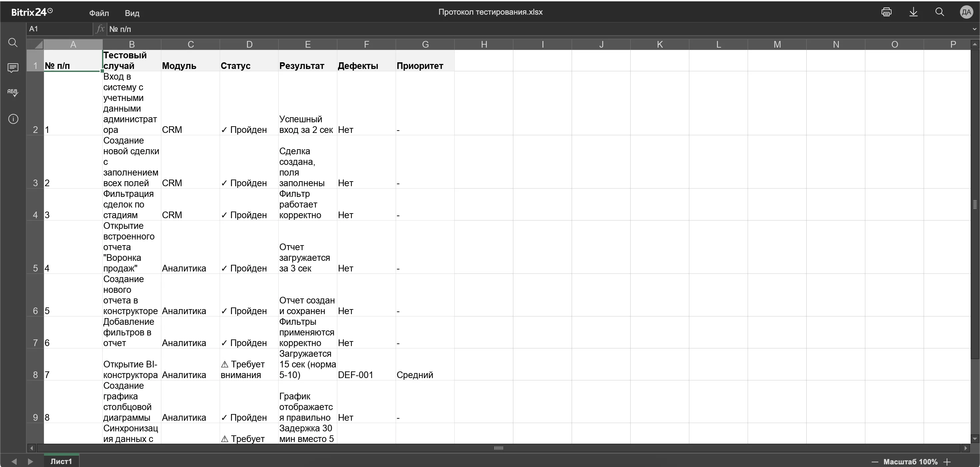Open search via top-right magnifier icon
Screen dimensions: 980x467
[x=939, y=12]
